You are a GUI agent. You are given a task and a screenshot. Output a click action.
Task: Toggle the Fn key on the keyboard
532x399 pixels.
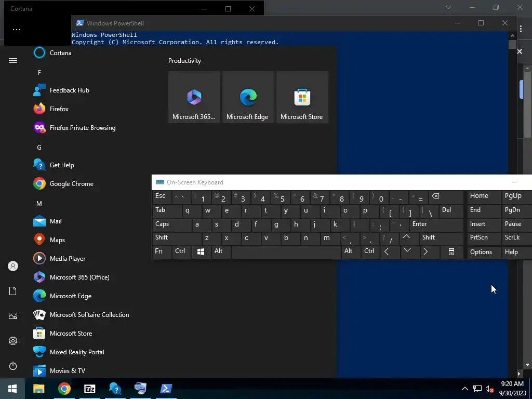(x=162, y=252)
